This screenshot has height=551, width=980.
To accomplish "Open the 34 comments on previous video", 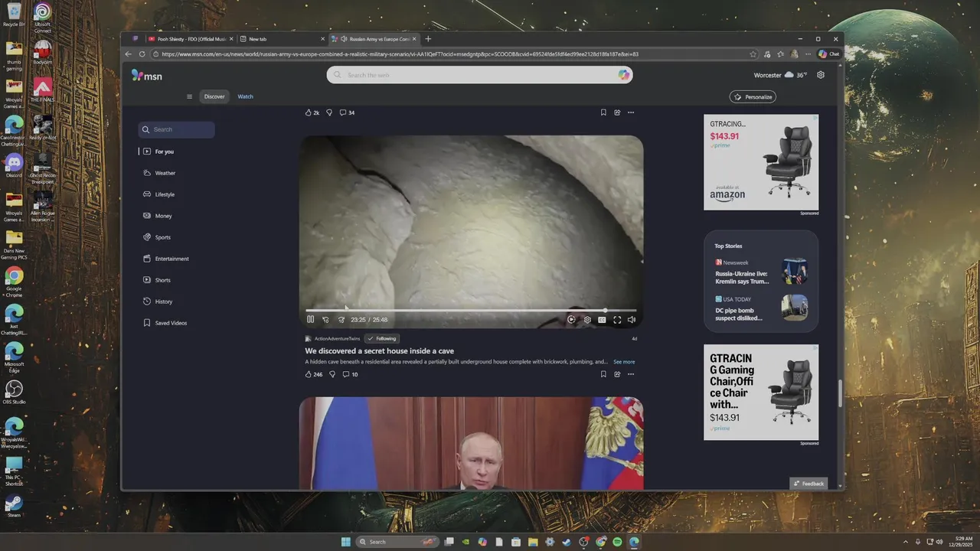I will (x=348, y=112).
